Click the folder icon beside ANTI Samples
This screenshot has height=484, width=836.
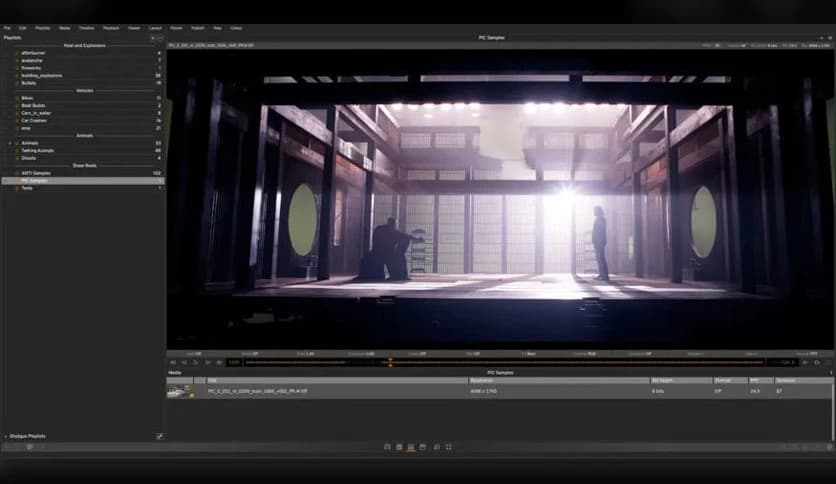click(17, 173)
